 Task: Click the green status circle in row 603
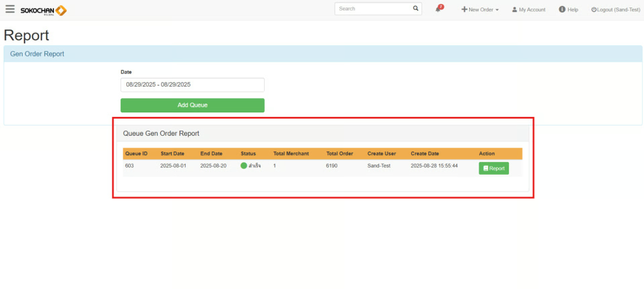tap(244, 166)
